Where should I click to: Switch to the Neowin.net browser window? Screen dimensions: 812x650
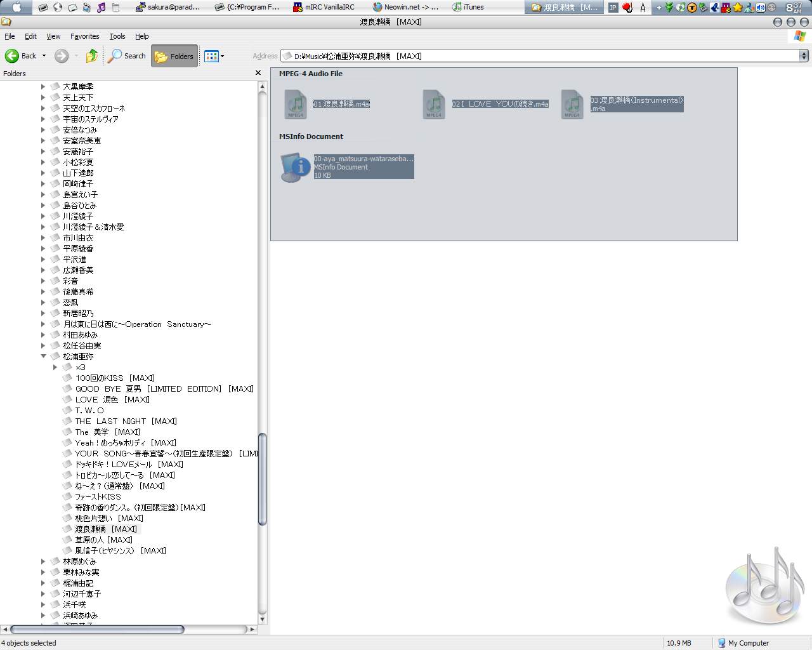406,7
